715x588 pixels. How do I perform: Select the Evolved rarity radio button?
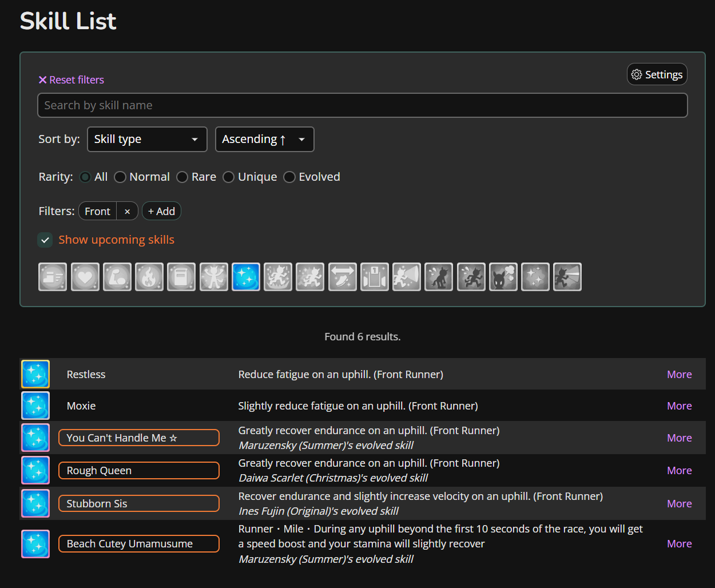pyautogui.click(x=289, y=177)
